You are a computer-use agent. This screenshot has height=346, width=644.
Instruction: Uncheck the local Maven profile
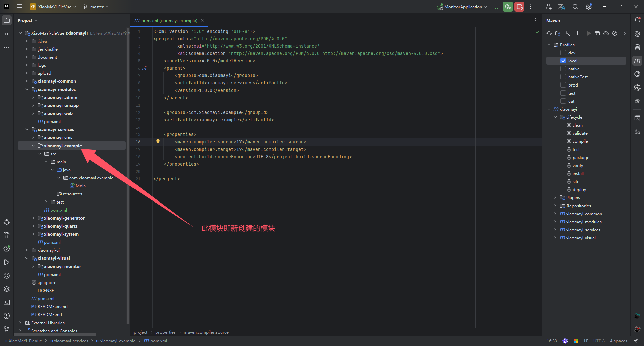coord(563,61)
